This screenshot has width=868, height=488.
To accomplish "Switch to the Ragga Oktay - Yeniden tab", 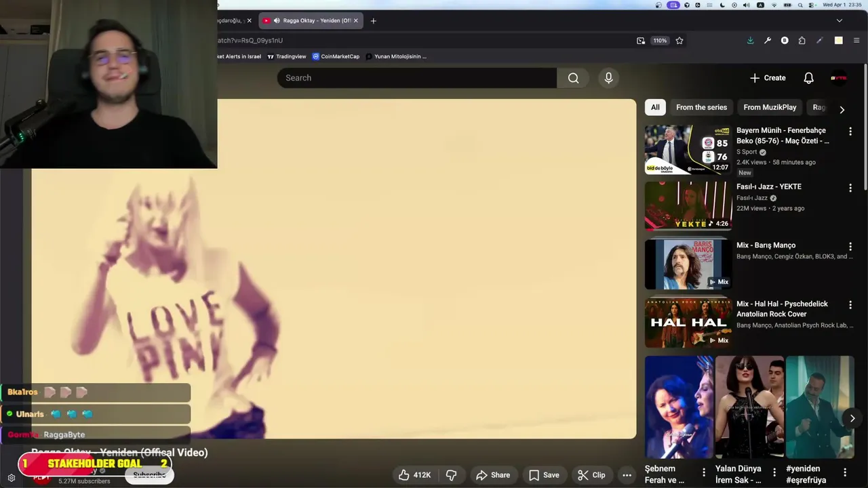I will [x=311, y=20].
